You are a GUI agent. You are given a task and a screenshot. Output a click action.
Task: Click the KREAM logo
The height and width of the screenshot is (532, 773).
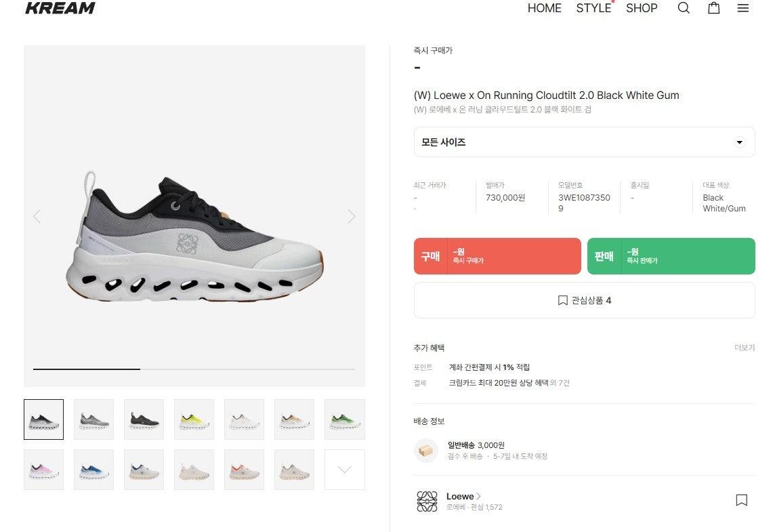coord(60,8)
